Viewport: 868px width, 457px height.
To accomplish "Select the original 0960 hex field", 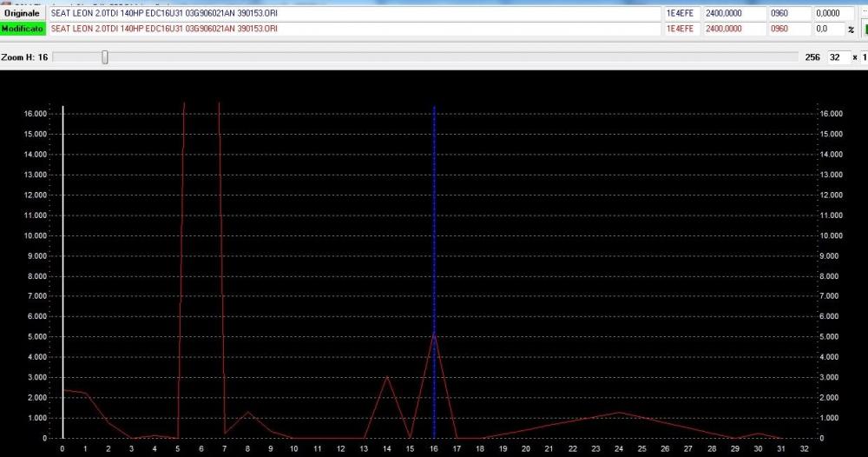I will pos(788,14).
